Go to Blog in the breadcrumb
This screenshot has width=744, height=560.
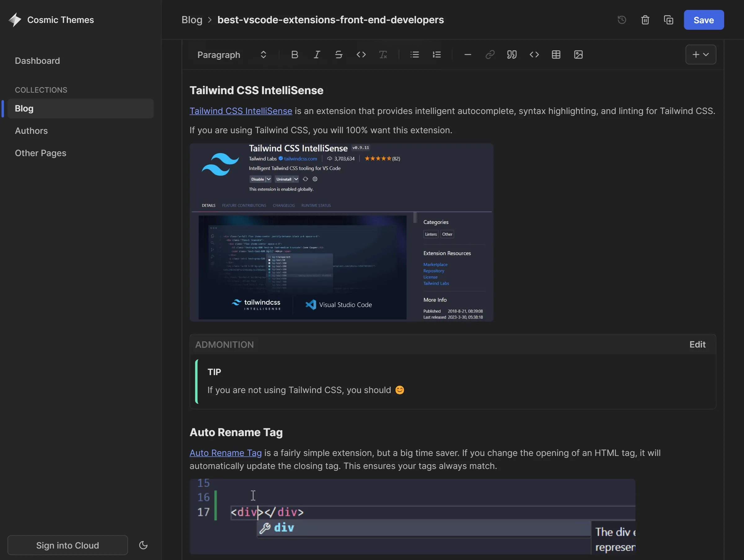tap(192, 20)
